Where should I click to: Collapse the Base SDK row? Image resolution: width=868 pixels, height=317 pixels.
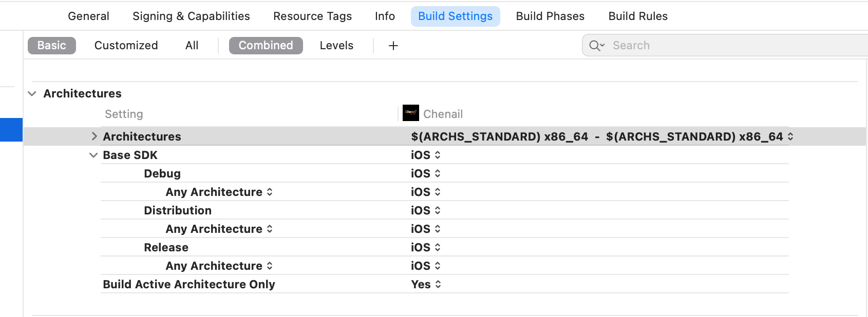click(93, 155)
